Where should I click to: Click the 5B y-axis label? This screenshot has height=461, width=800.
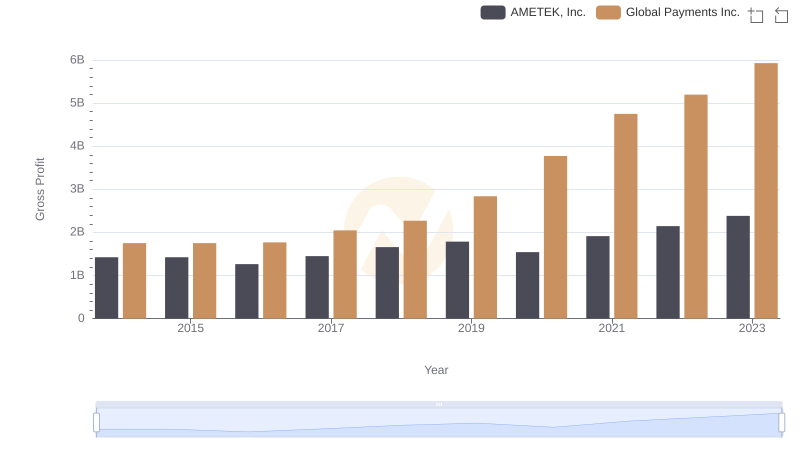coord(77,103)
